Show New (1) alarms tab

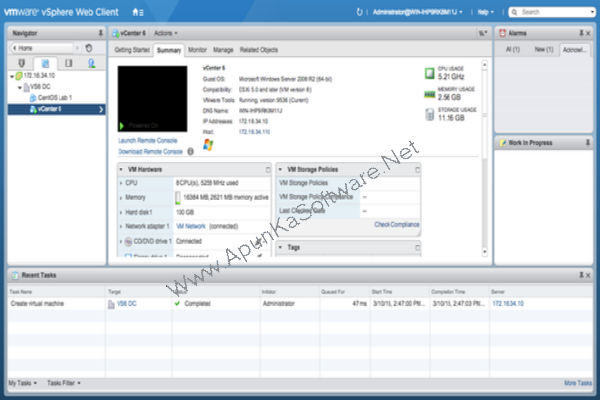(544, 49)
